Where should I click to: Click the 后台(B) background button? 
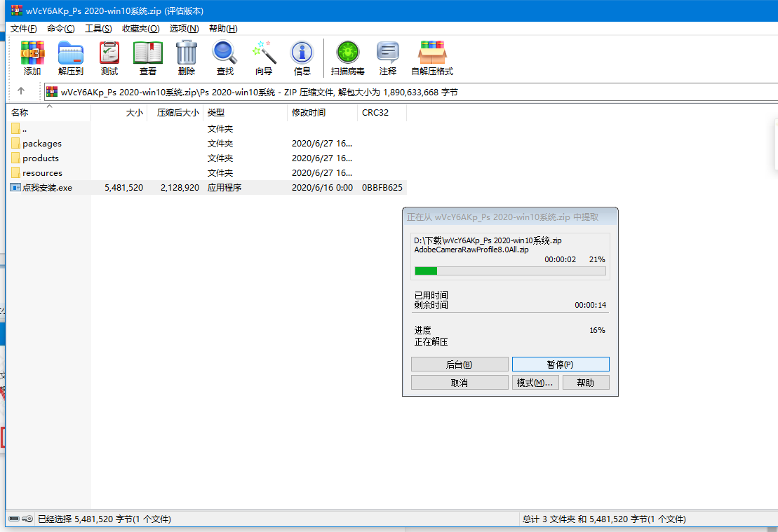pos(460,364)
